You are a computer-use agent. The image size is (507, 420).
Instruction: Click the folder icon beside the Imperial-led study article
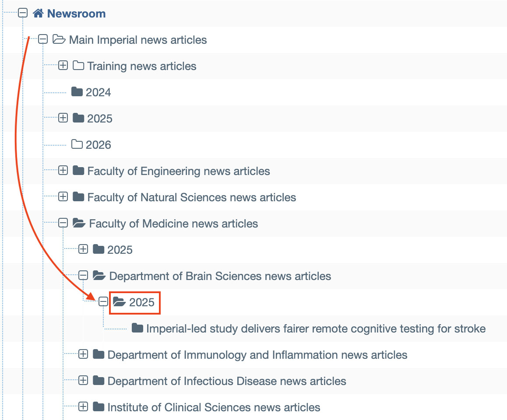click(x=137, y=328)
